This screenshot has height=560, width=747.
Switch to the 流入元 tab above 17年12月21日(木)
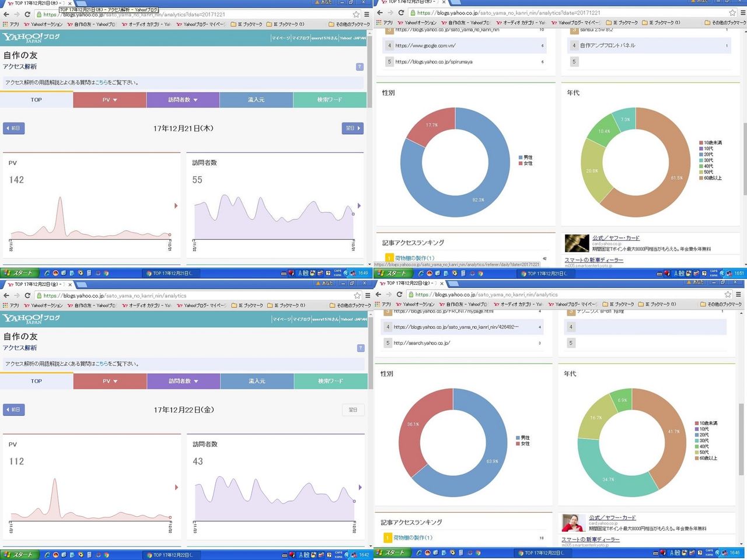tap(256, 100)
